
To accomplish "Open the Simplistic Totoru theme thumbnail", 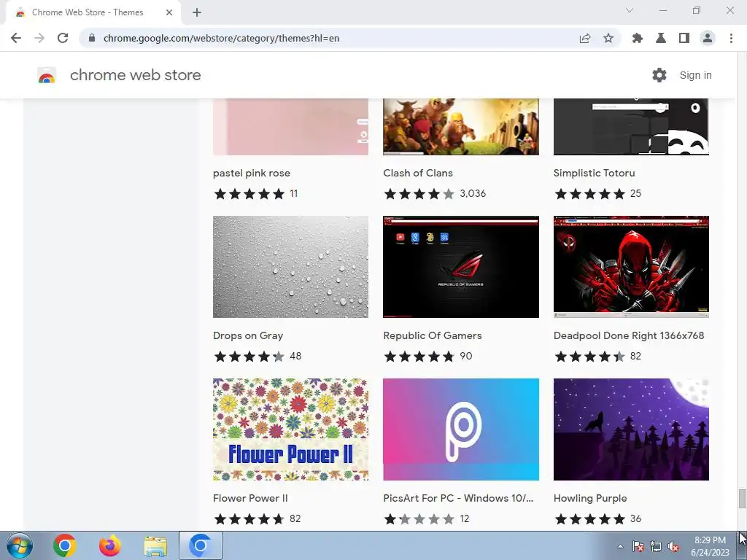I will [631, 127].
